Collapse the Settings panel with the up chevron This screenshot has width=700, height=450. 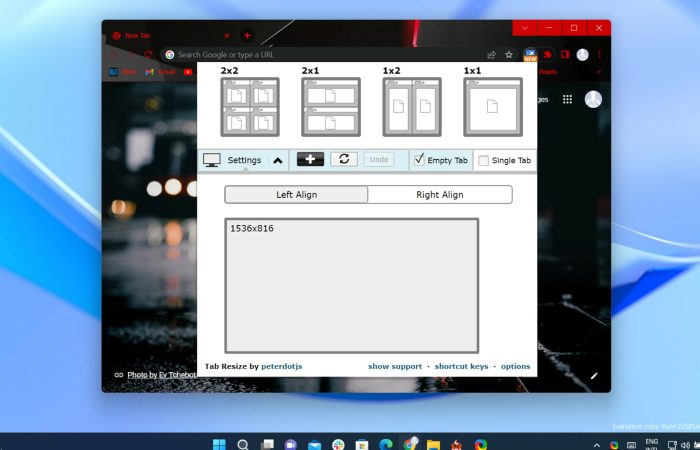(278, 160)
